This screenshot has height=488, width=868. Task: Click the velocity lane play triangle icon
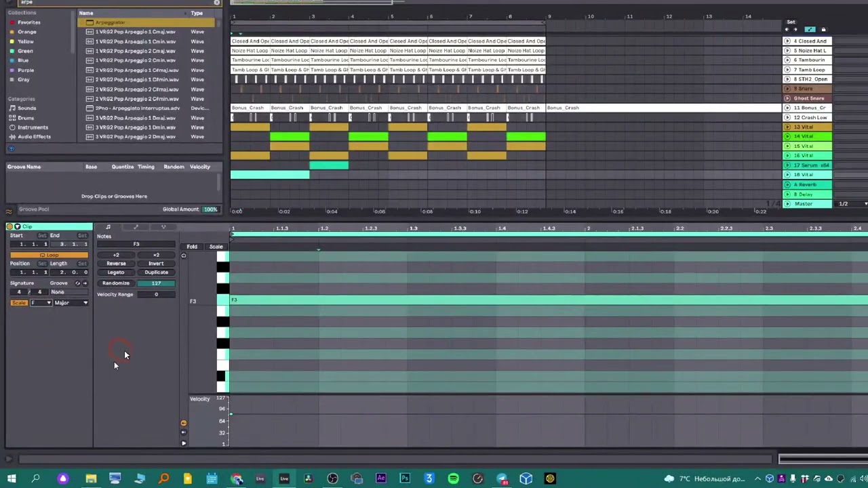click(183, 443)
